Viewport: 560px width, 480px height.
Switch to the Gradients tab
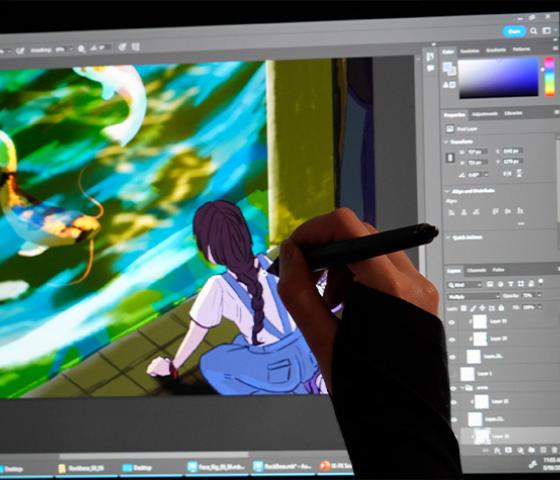[496, 50]
